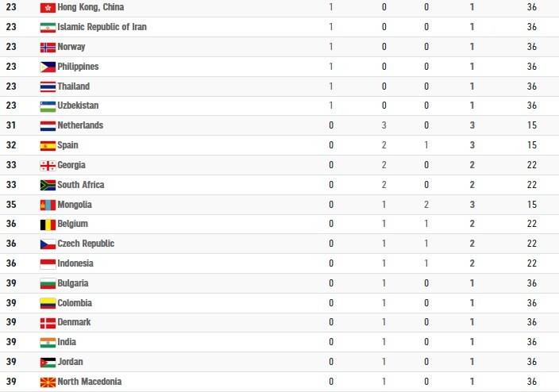Click the North Macedonia flag icon

click(48, 382)
